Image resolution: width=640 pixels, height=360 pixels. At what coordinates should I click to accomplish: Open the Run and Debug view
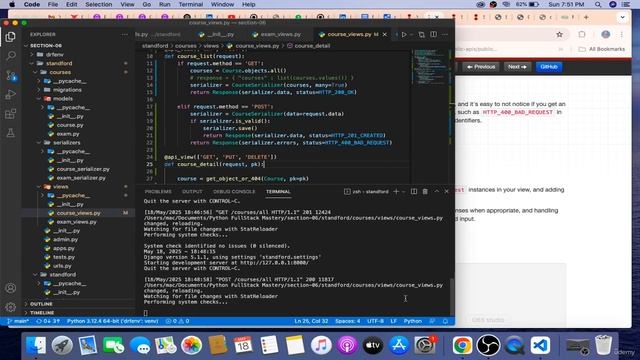click(x=11, y=94)
